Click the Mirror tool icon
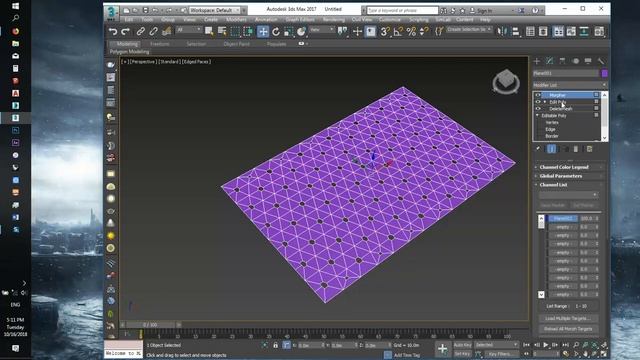640x360 pixels. tap(502, 31)
